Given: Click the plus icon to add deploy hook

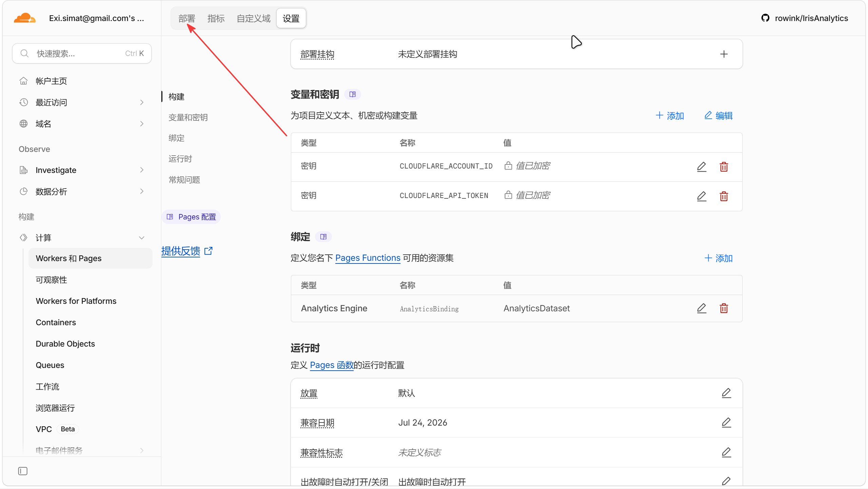Looking at the screenshot, I should tap(724, 54).
